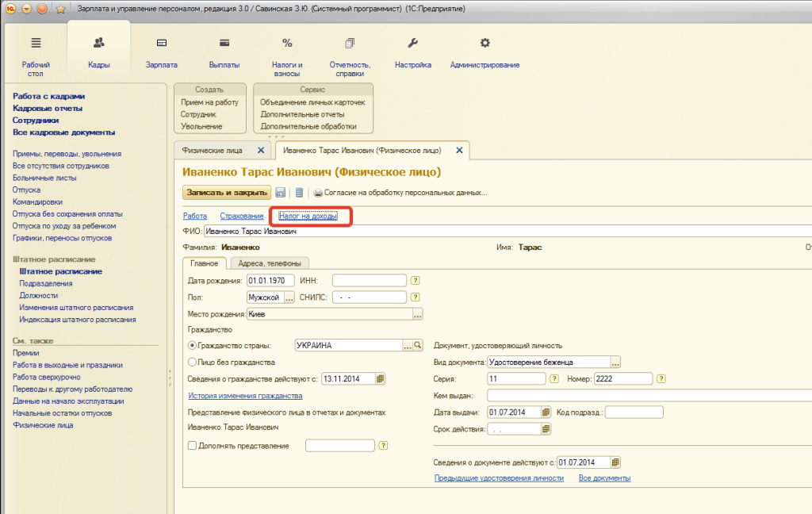Switch to the Главное tab

204,263
